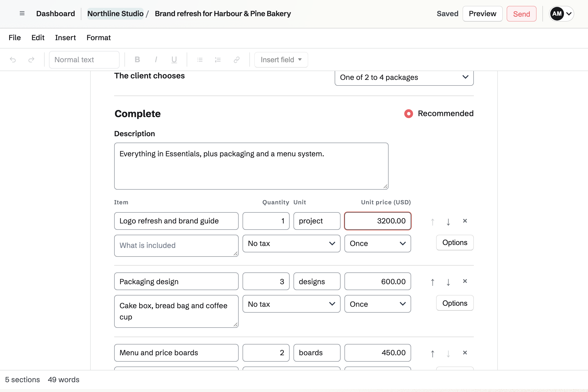The width and height of the screenshot is (588, 392).
Task: Open Options for Packaging design item
Action: (455, 303)
